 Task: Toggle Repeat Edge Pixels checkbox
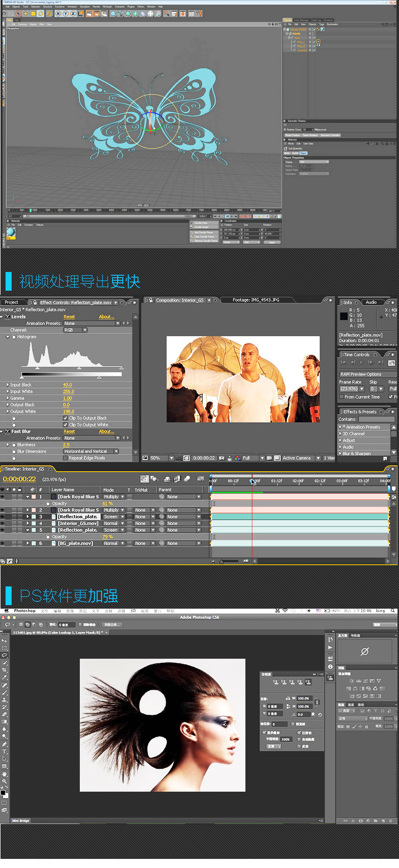[x=65, y=458]
